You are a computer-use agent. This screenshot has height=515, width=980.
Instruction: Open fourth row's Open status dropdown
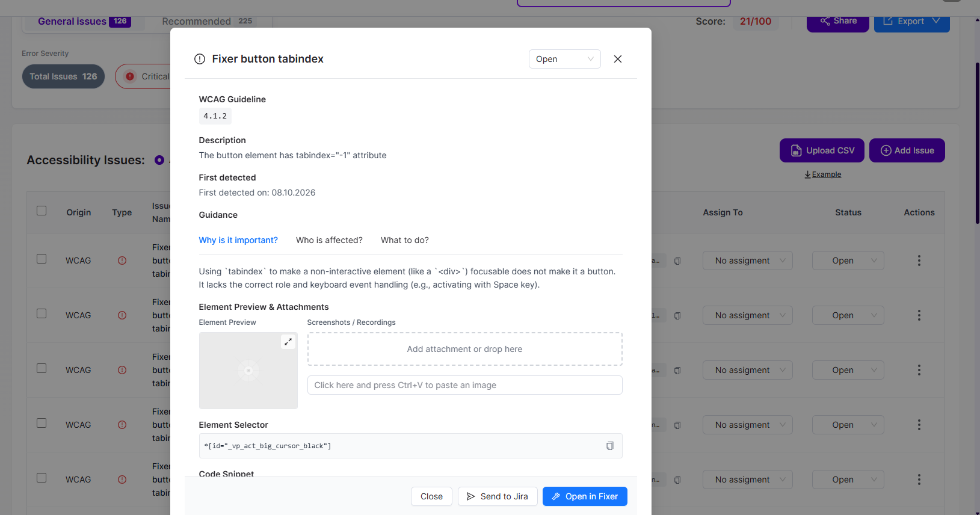[848, 425]
